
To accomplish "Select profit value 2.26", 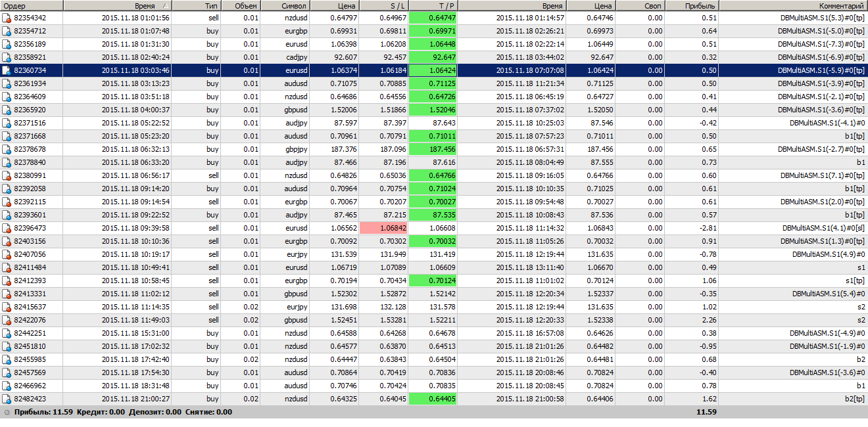I will 710,320.
